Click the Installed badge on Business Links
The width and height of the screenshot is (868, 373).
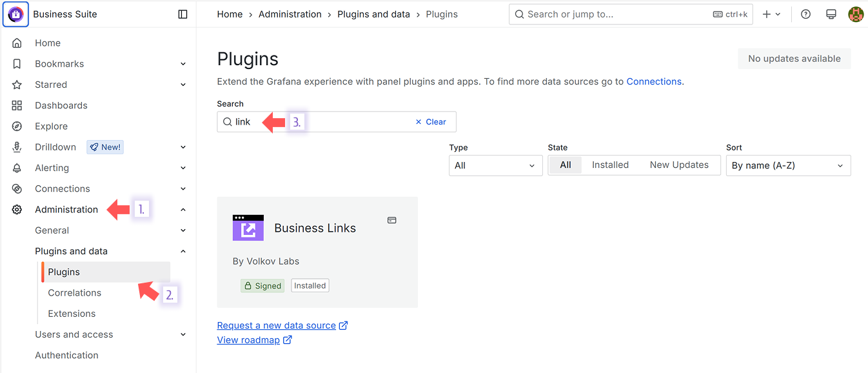pos(310,286)
